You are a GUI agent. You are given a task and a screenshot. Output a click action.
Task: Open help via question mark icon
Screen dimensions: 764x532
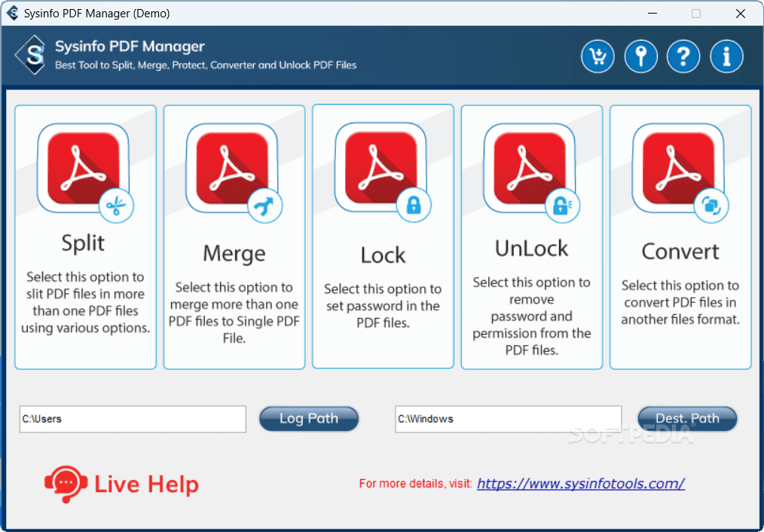coord(683,56)
